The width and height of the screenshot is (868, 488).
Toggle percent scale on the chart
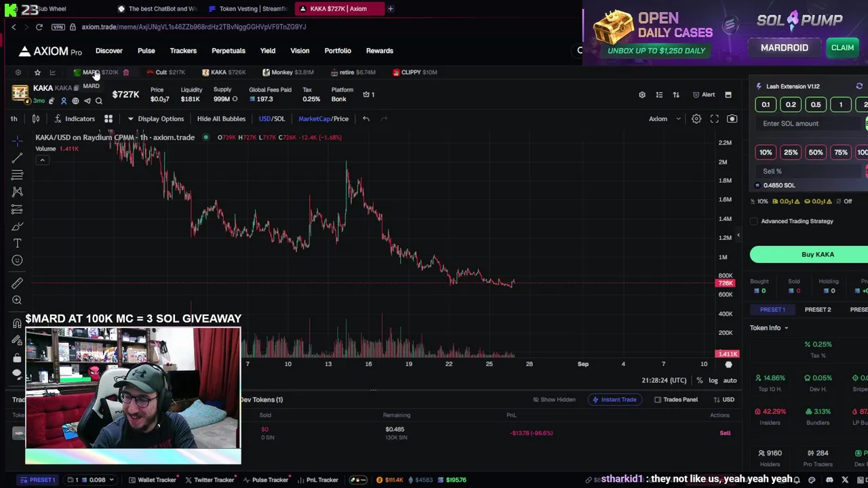[700, 380]
